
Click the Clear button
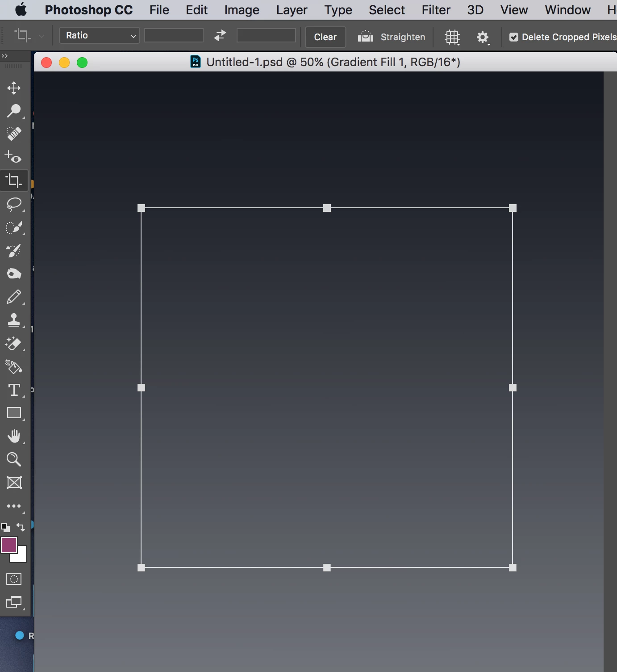click(x=325, y=37)
